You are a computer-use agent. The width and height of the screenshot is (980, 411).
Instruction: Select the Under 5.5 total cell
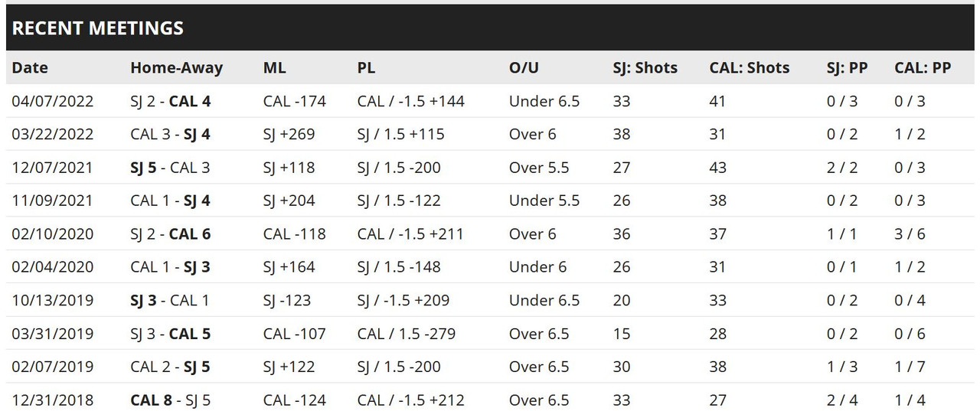click(544, 201)
